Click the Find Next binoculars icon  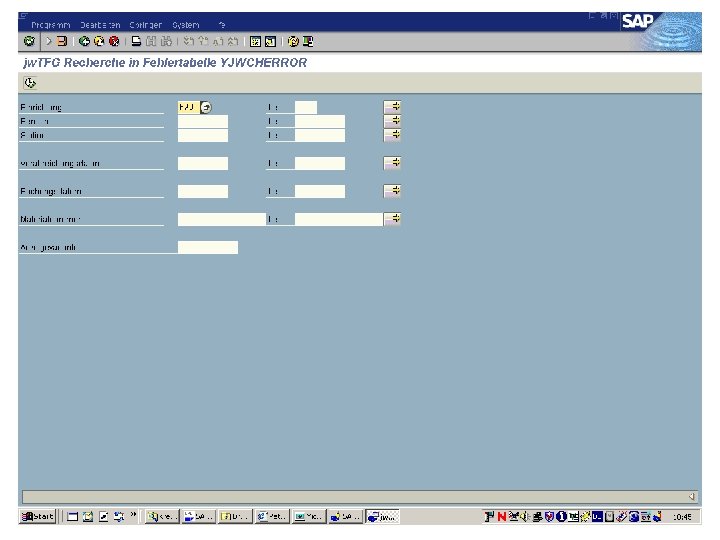[x=166, y=41]
